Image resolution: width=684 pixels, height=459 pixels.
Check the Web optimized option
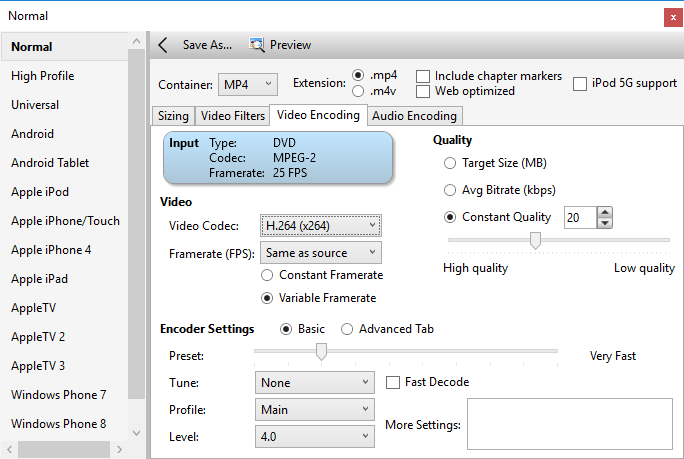[424, 91]
